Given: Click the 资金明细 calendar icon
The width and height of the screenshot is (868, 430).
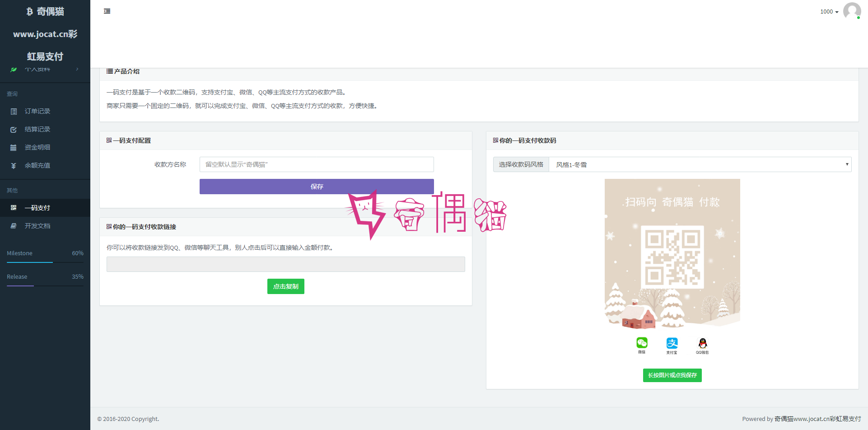Looking at the screenshot, I should [14, 148].
